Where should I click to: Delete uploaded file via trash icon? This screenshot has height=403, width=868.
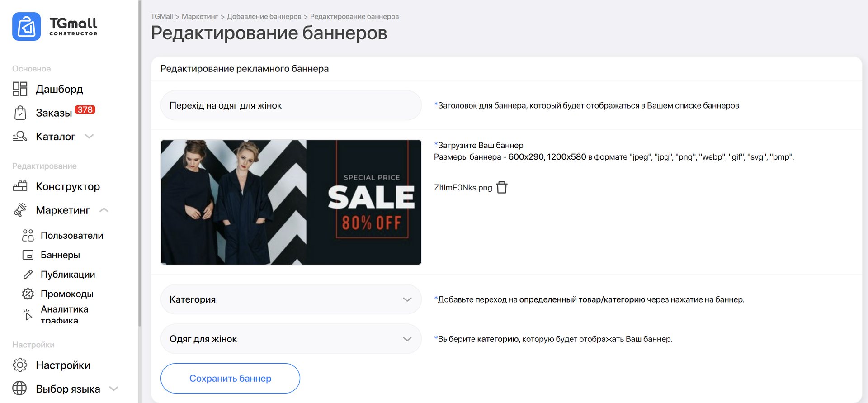point(502,187)
